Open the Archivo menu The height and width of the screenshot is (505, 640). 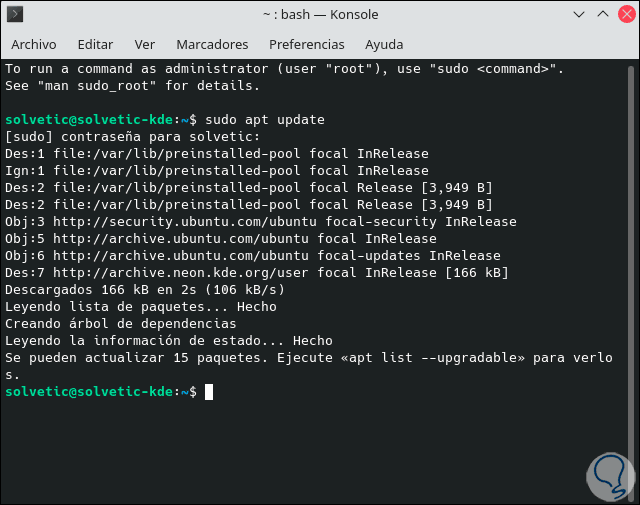[x=33, y=45]
